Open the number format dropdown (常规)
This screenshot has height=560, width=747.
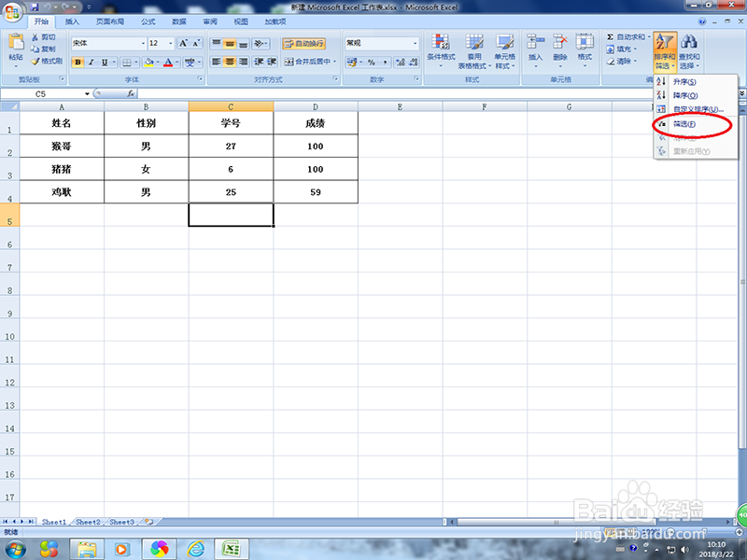coord(415,43)
